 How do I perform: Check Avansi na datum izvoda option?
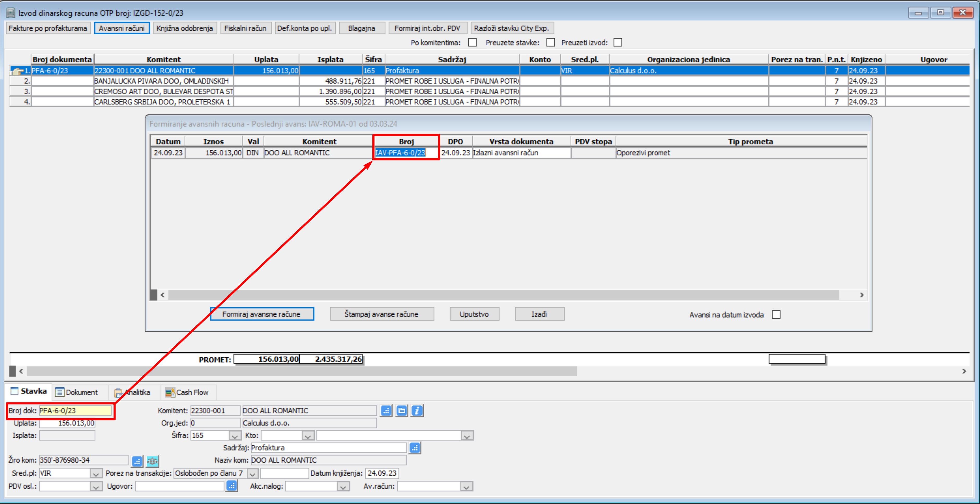[776, 315]
